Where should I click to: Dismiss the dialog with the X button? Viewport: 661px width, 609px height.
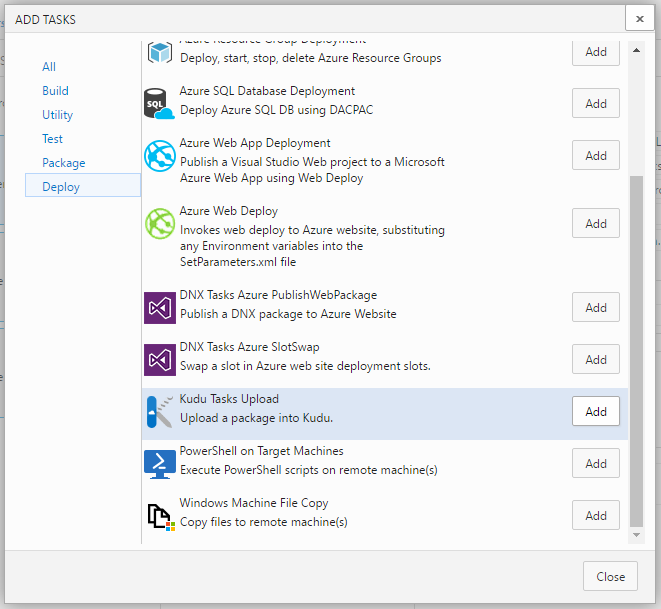[640, 19]
